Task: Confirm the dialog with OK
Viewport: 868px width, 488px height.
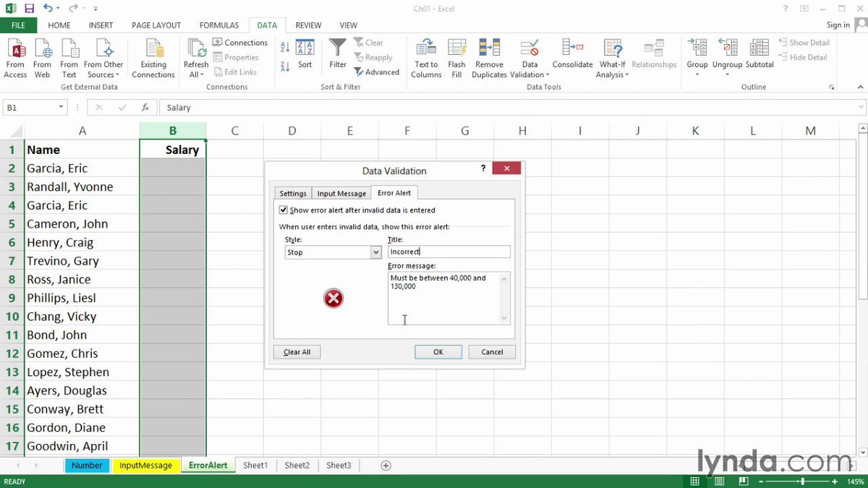Action: point(438,352)
